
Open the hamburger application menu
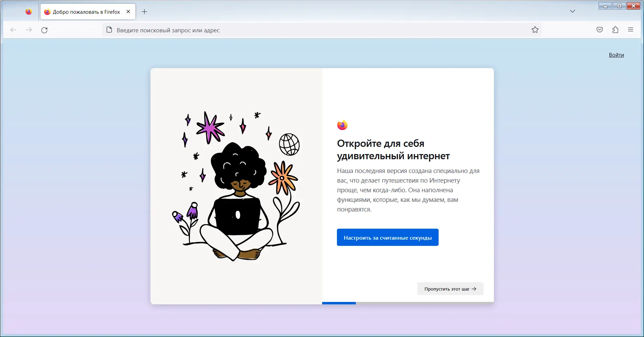click(631, 30)
